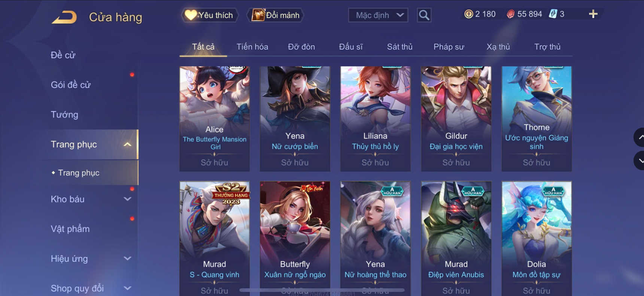
Task: Switch to the Pháp sư tab
Action: point(449,47)
